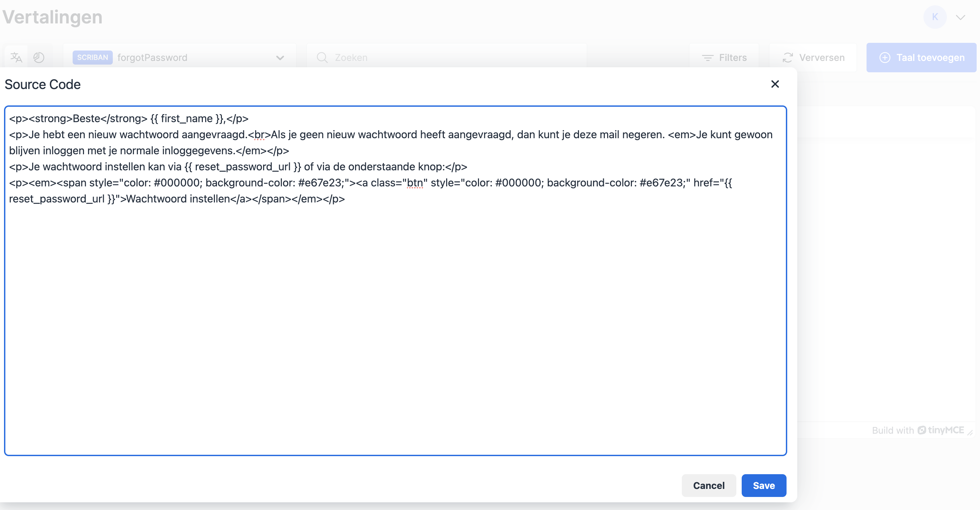Switch to the pie chart statistics view
980x510 pixels.
(x=39, y=58)
